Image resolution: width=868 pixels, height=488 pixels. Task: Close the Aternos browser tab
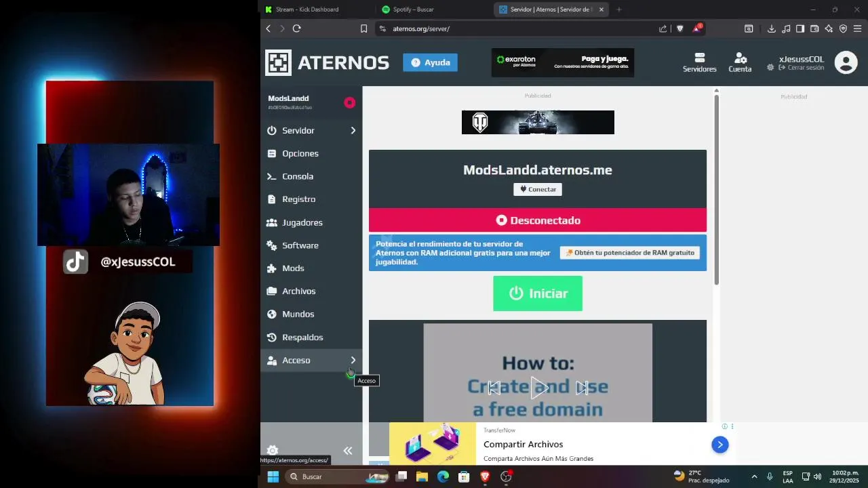pyautogui.click(x=601, y=9)
